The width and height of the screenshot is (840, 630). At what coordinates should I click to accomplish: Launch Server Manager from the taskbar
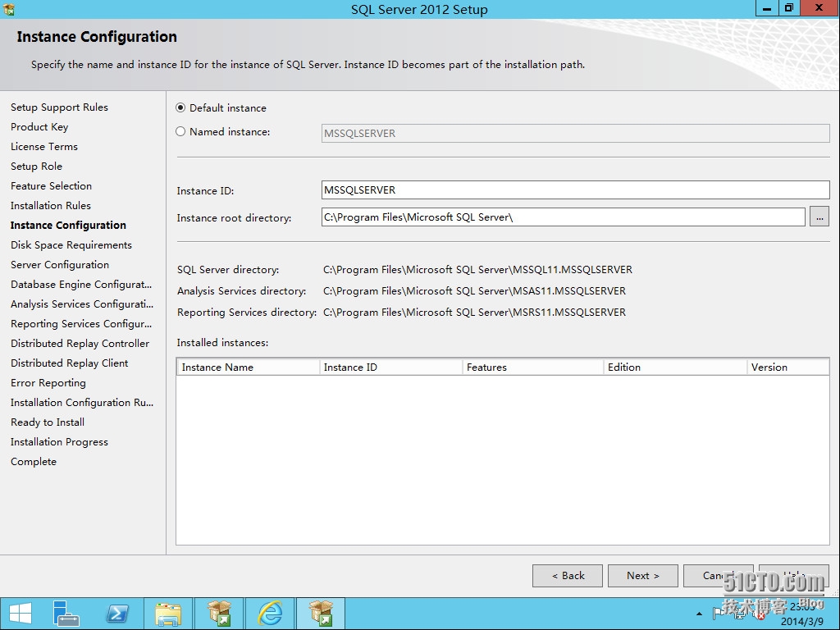click(x=66, y=614)
